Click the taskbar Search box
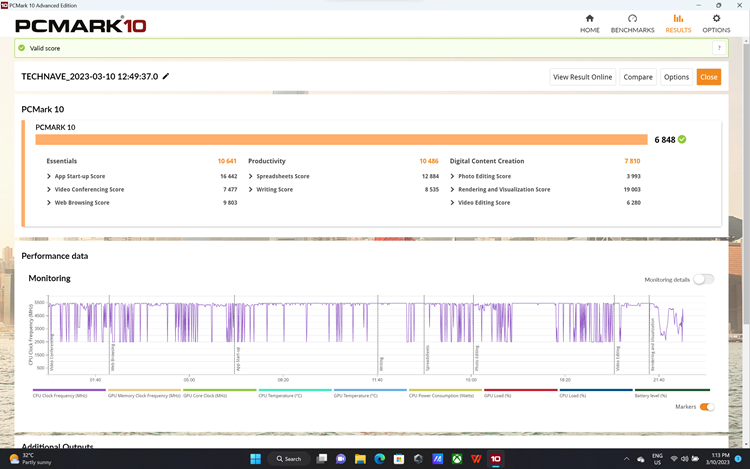This screenshot has height=469, width=750. tap(289, 459)
